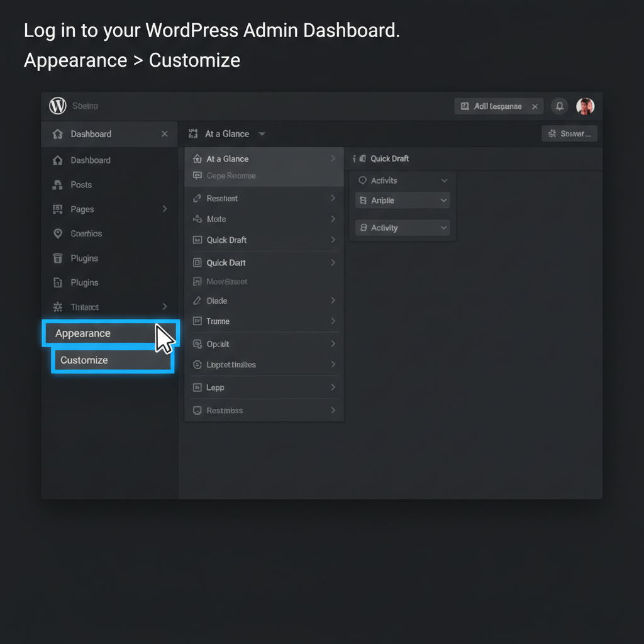Expand the Activits dropdown
The image size is (644, 644).
click(x=445, y=180)
